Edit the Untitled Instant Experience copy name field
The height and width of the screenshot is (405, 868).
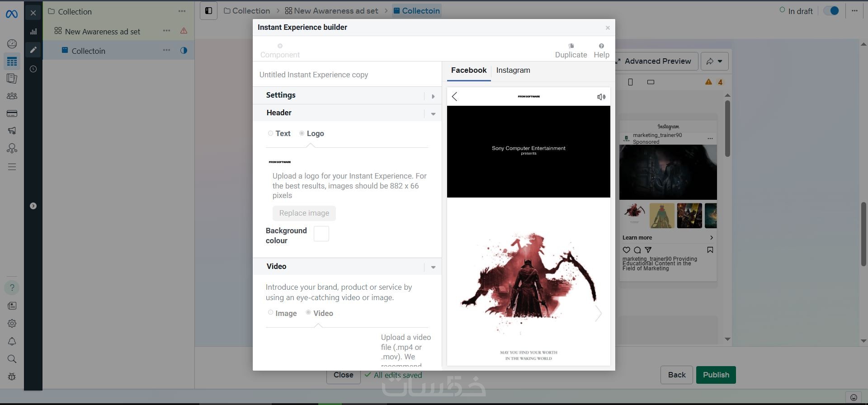347,75
